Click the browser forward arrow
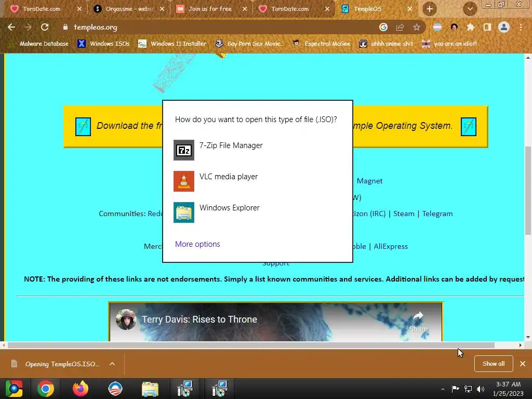Screen dimensions: 532x399 coord(28,27)
